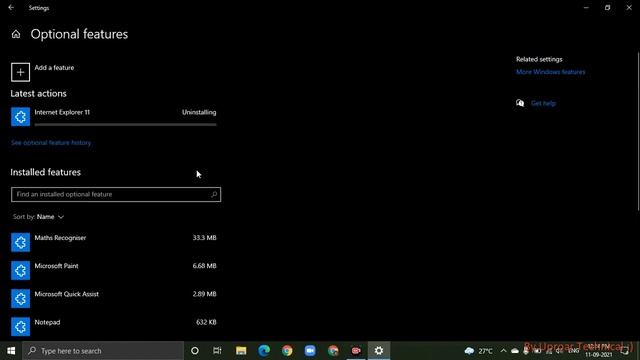Restore down the Settings window
The height and width of the screenshot is (360, 640).
(607, 7)
